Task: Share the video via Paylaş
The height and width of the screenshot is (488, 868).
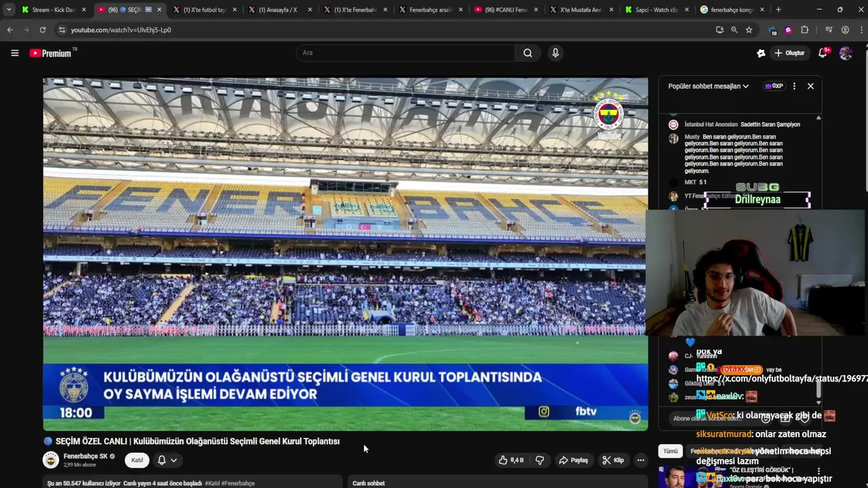Action: [573, 460]
